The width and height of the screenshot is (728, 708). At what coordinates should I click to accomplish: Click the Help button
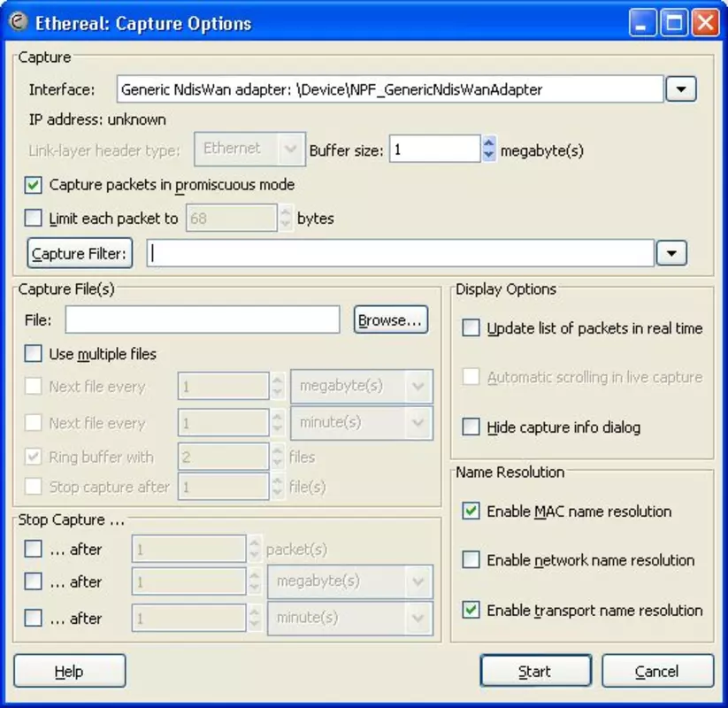[70, 671]
